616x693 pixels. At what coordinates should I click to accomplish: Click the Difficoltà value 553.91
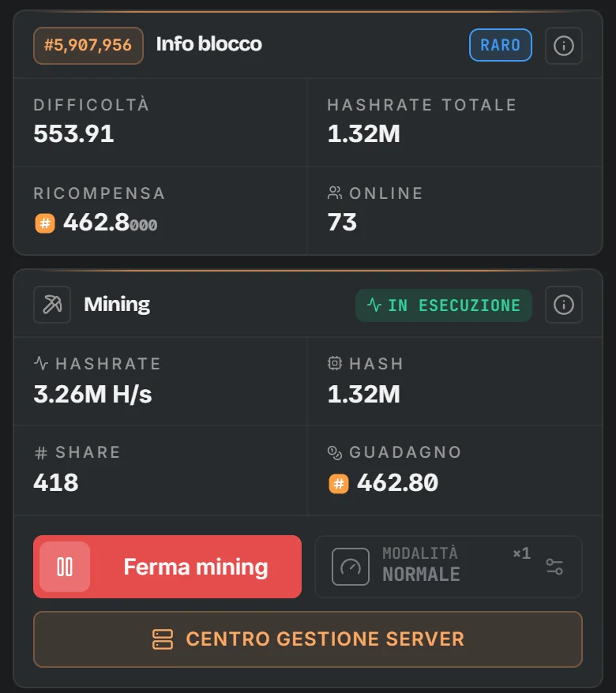74,133
